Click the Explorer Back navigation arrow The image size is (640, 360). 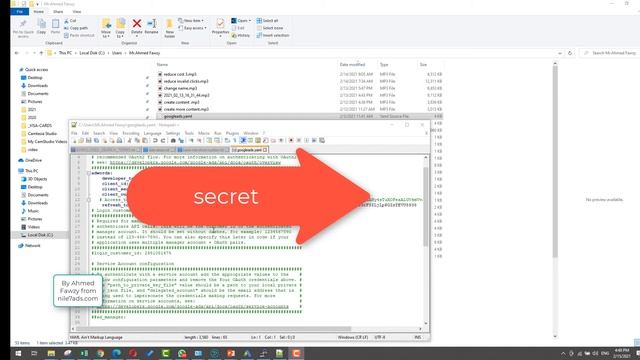(x=17, y=53)
